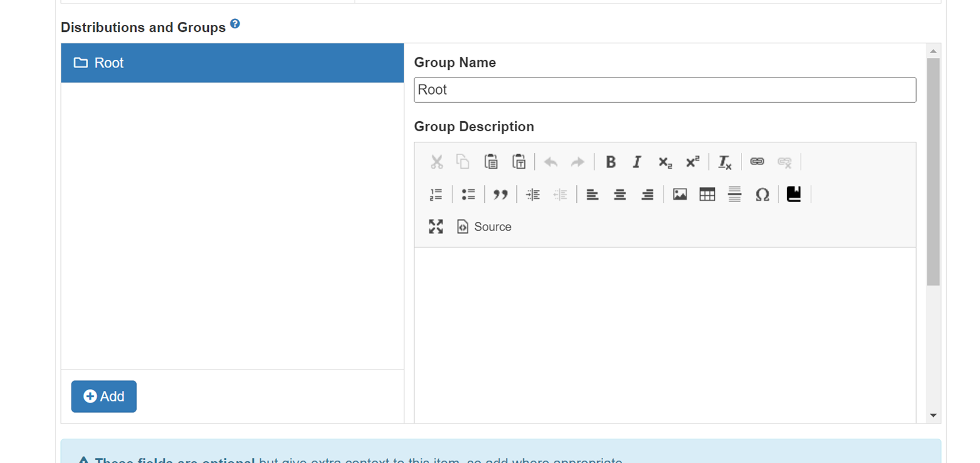Insert a numbered list
The width and height of the screenshot is (980, 463).
[436, 195]
